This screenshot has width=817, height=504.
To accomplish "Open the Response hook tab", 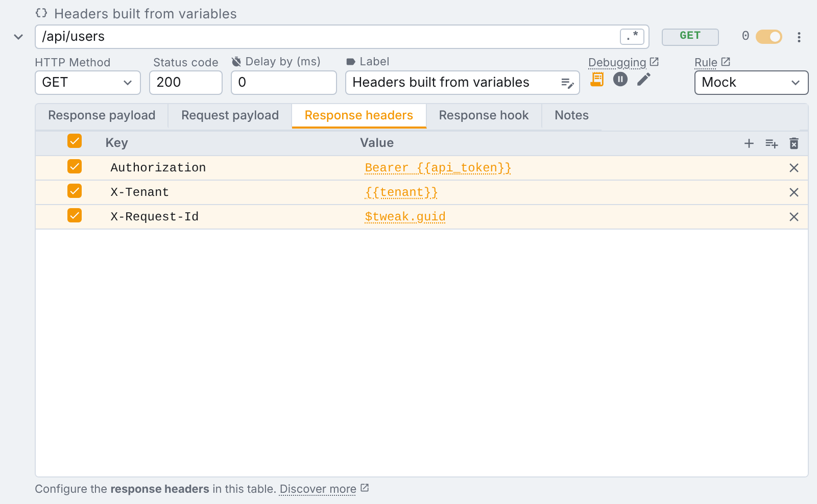I will 484,116.
